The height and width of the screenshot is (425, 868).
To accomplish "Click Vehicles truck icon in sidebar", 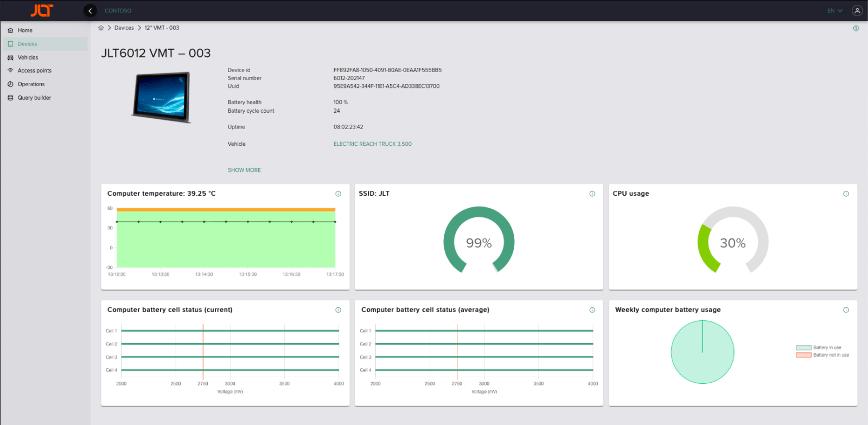I will pyautogui.click(x=10, y=57).
